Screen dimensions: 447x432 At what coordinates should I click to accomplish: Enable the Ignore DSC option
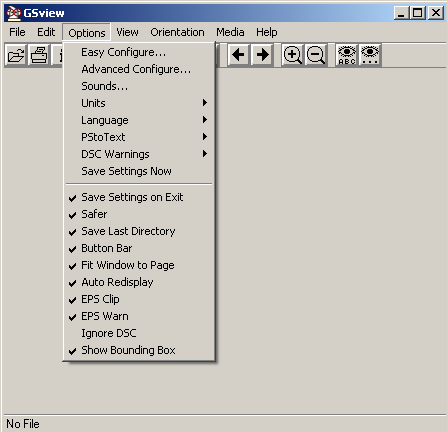click(x=139, y=333)
